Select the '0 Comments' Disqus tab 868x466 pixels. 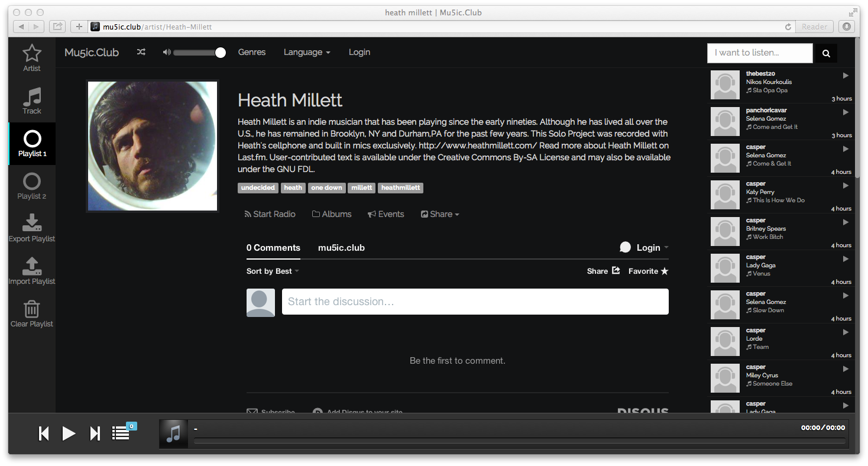(273, 248)
